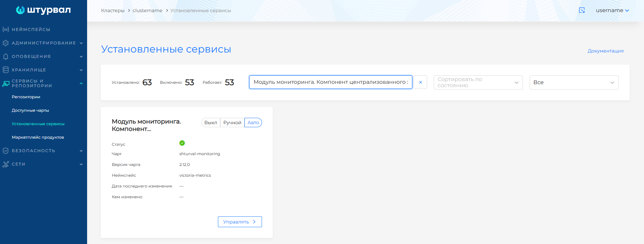Screen dimensions: 644x244
Task: Open Репозитории in the sidebar
Action: (26, 97)
